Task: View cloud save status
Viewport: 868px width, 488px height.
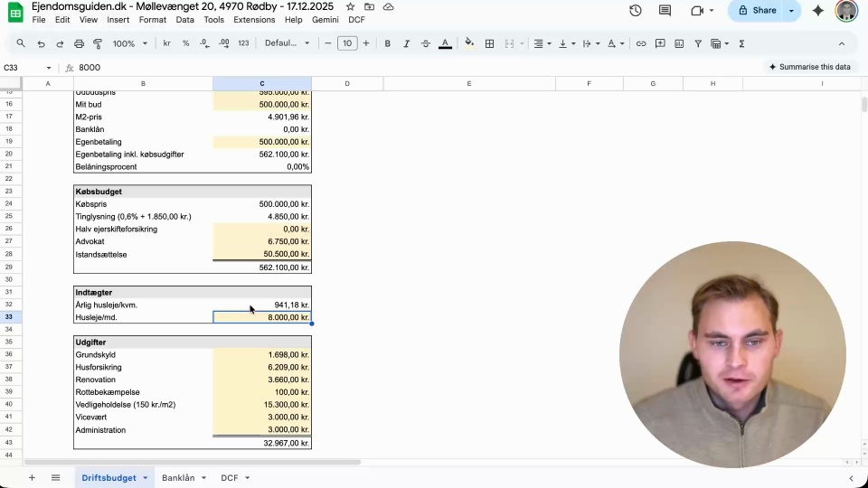Action: coord(389,6)
